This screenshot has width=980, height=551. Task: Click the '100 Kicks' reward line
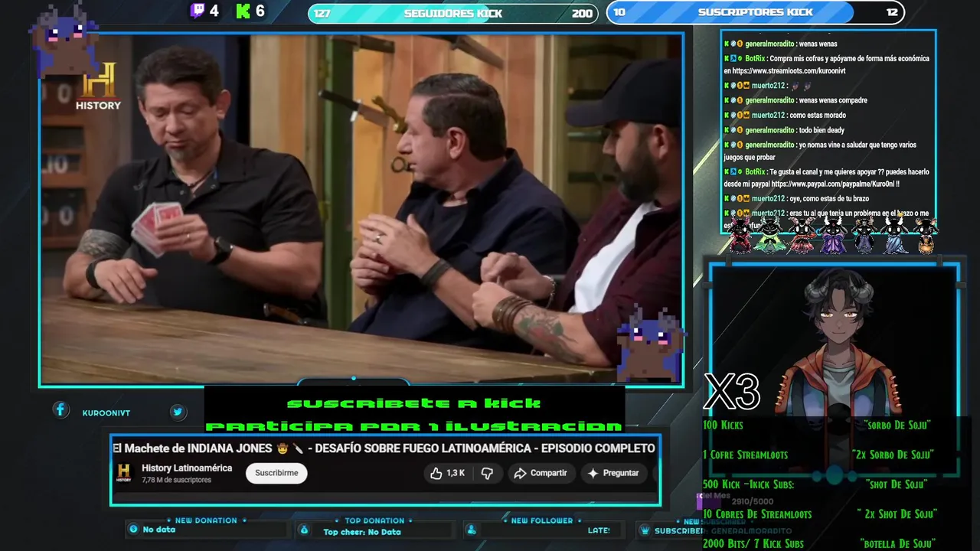723,425
